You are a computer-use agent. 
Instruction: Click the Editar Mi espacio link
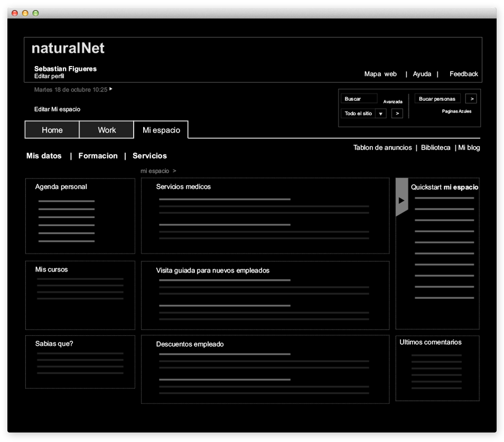[x=57, y=109]
